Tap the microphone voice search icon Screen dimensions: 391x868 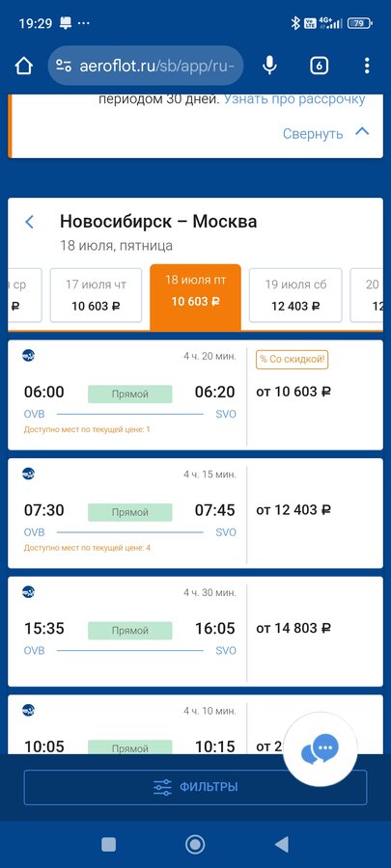269,66
